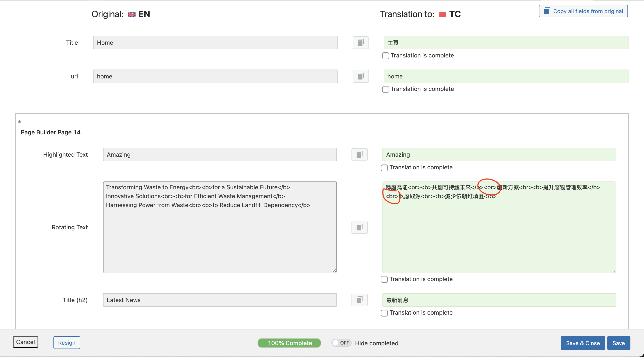Image resolution: width=644 pixels, height=357 pixels.
Task: Mark Title (h2) translation as complete
Action: tap(384, 313)
